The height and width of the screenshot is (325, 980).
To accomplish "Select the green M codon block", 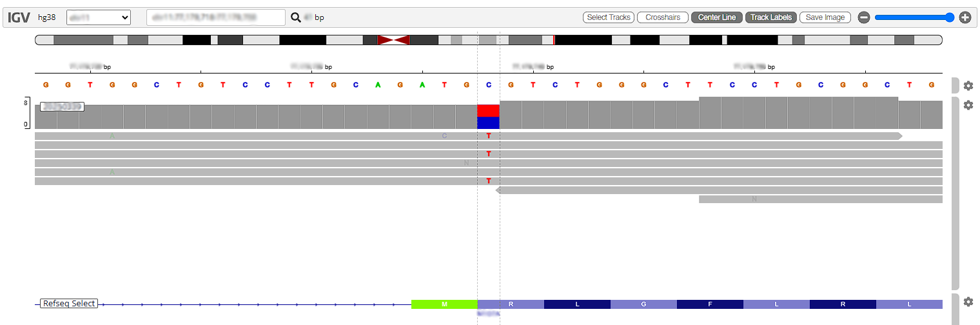I will pyautogui.click(x=444, y=304).
